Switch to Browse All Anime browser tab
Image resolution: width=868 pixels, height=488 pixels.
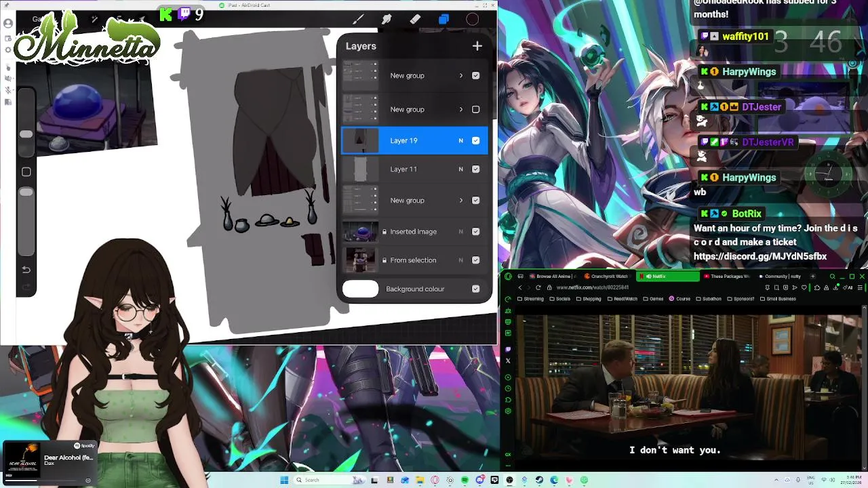pyautogui.click(x=553, y=277)
